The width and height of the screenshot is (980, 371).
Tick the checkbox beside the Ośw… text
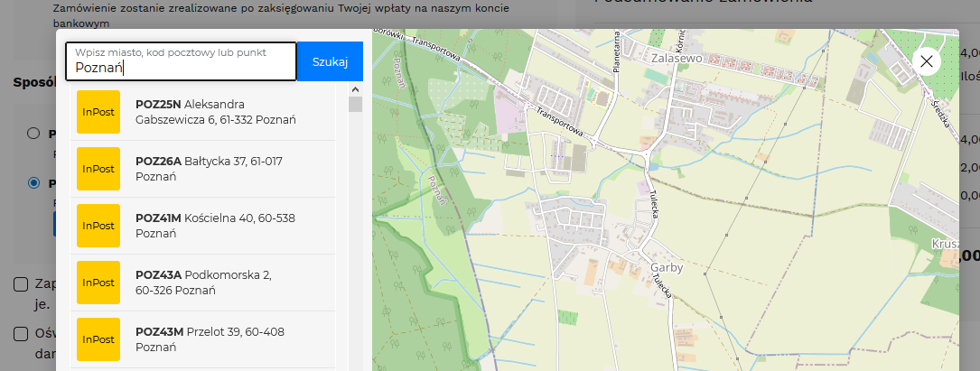(x=21, y=333)
